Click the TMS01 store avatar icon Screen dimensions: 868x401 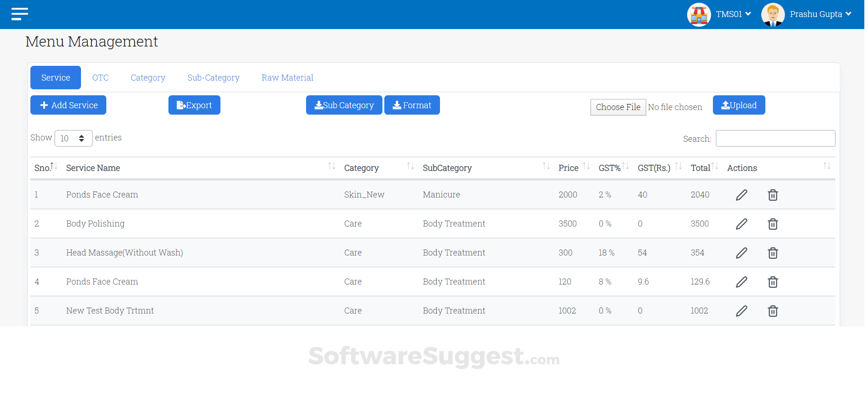pyautogui.click(x=699, y=15)
